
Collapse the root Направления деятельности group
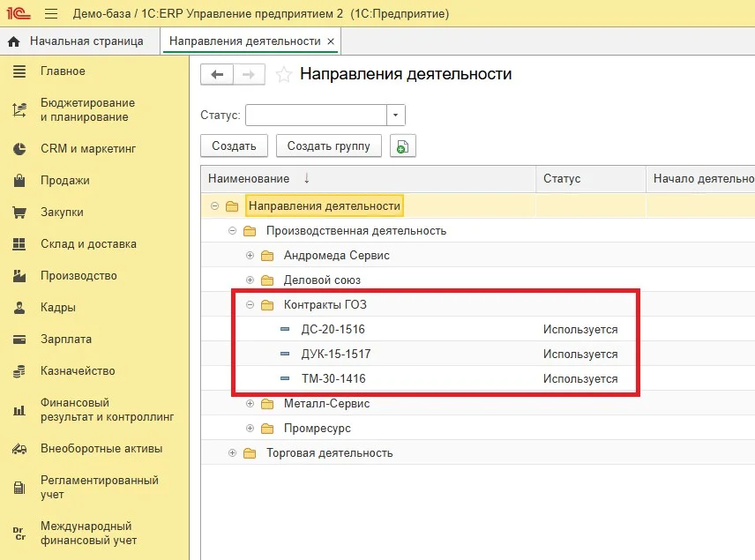214,206
